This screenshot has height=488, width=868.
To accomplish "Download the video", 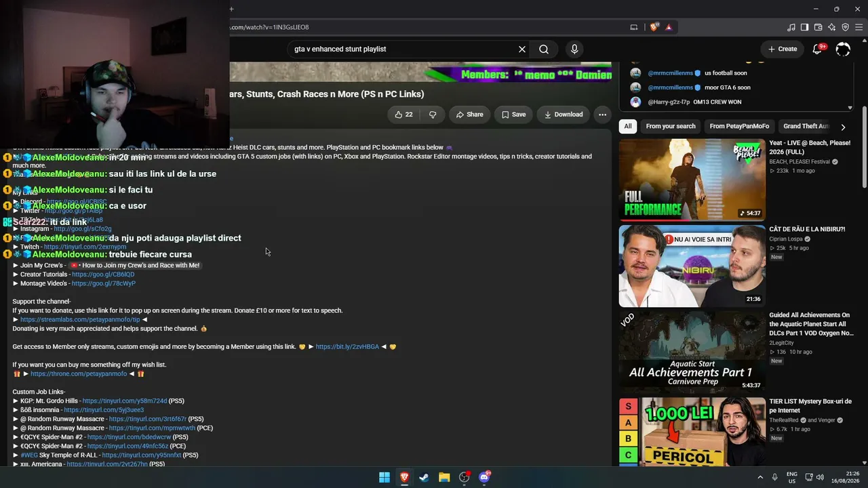I will (x=564, y=115).
